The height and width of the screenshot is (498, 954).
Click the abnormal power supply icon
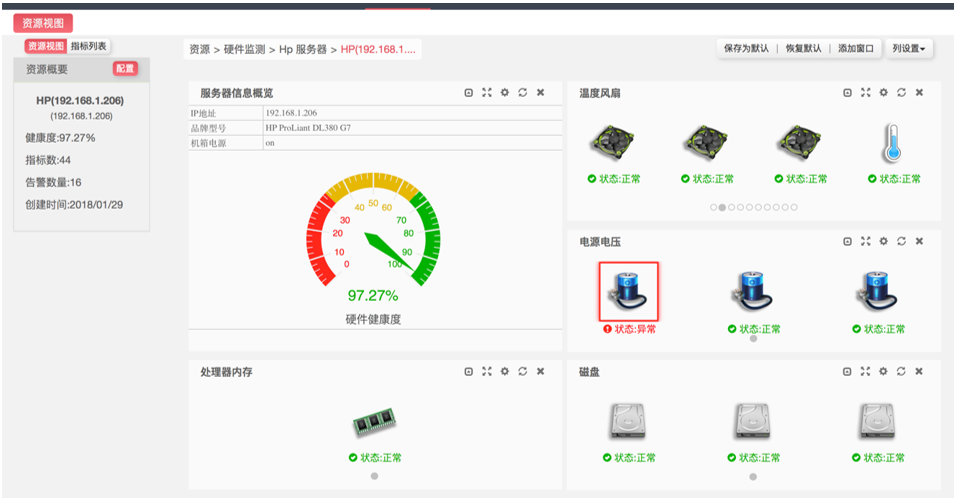click(629, 291)
